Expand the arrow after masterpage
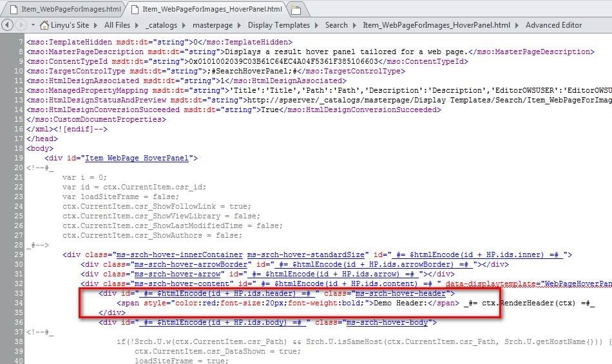Screen dimensions: 612x364 (x=239, y=25)
